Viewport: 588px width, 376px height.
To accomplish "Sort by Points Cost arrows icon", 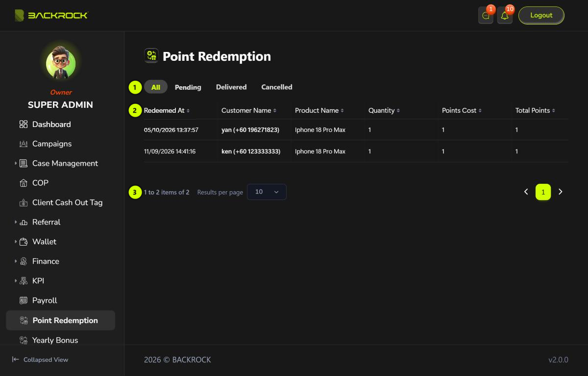I will click(480, 111).
